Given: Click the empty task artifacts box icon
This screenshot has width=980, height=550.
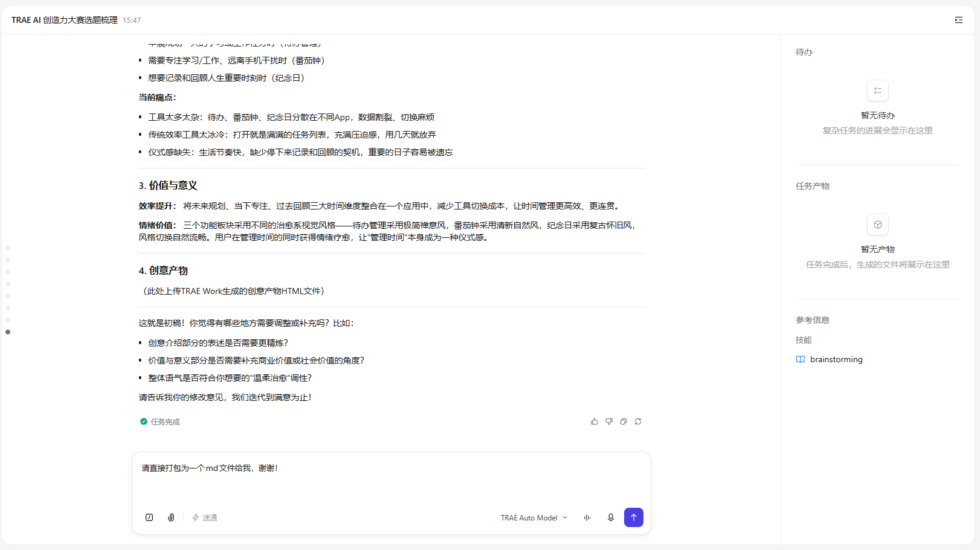Looking at the screenshot, I should click(878, 225).
